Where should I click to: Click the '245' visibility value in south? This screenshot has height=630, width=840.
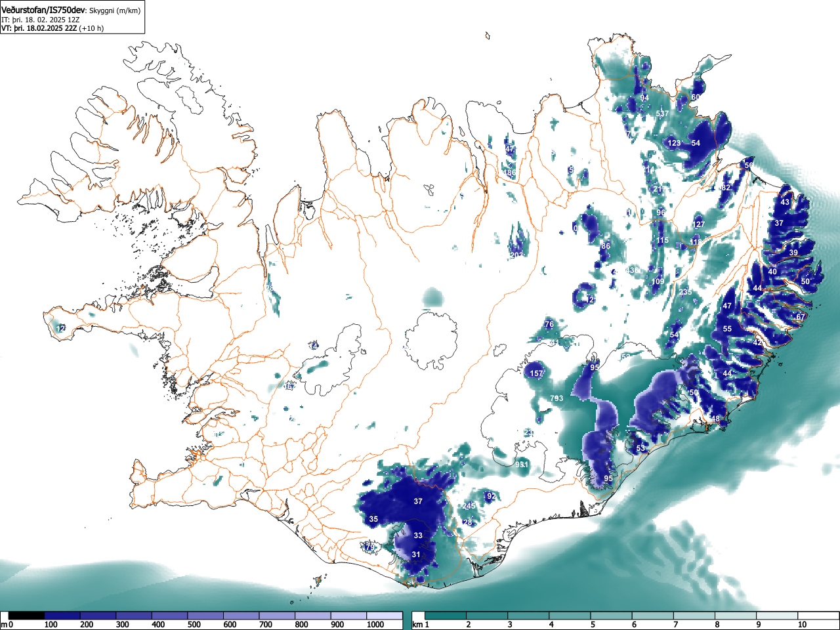(469, 506)
